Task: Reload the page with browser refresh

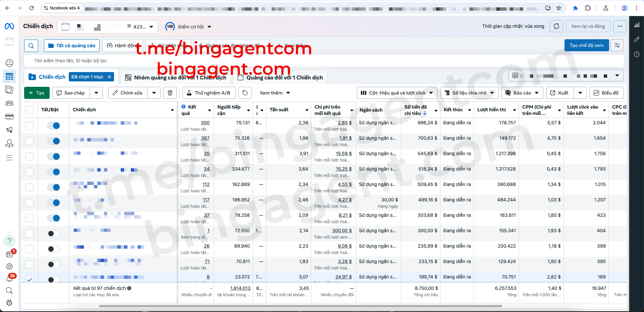Action: click(x=32, y=8)
